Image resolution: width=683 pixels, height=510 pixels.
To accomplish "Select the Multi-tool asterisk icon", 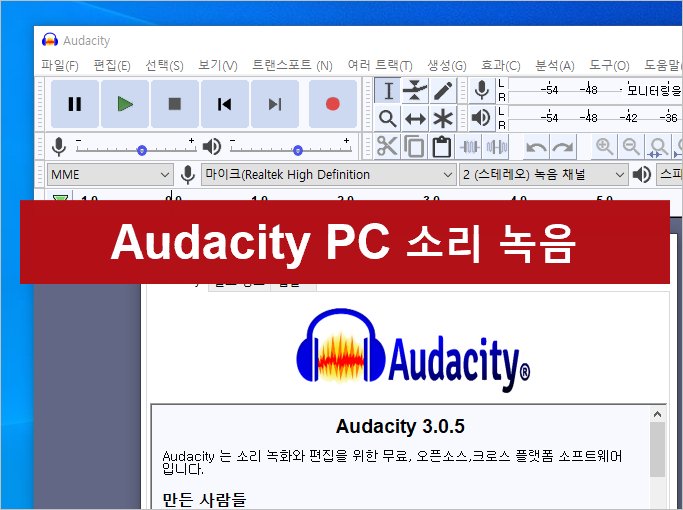I will click(443, 118).
